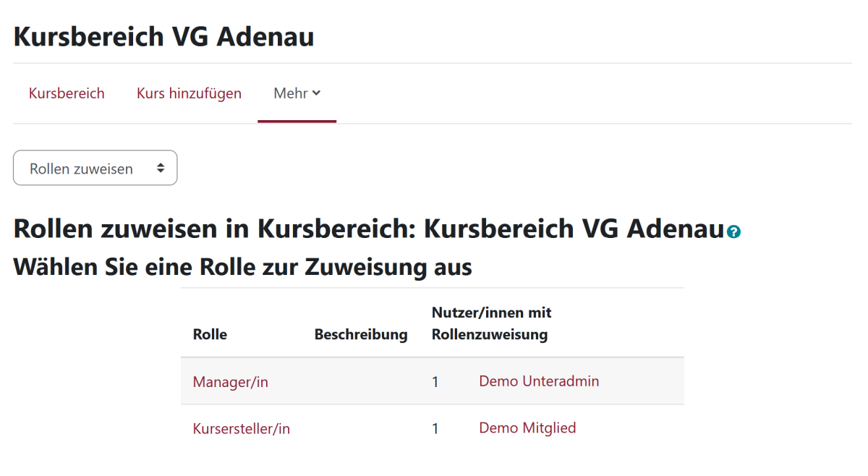
Task: Expand the Mehr menu
Action: tap(297, 93)
